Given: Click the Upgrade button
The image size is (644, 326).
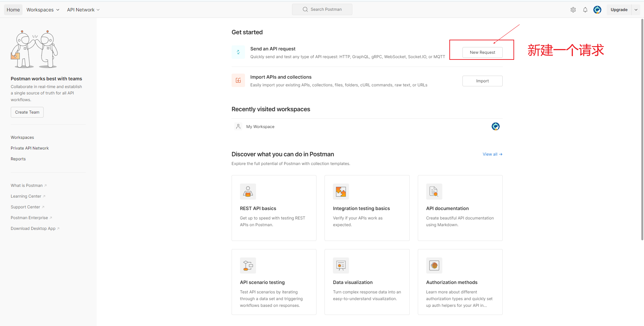Looking at the screenshot, I should point(619,10).
